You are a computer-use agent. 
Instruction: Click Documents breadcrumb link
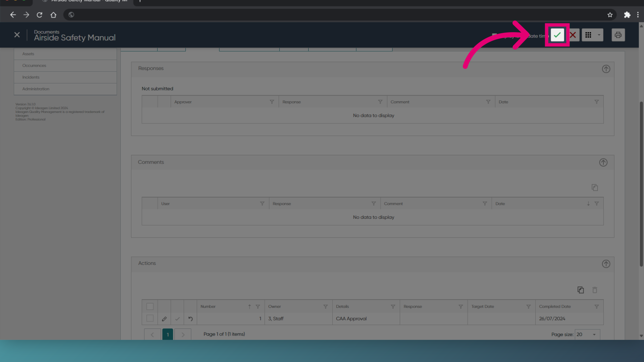click(x=47, y=32)
